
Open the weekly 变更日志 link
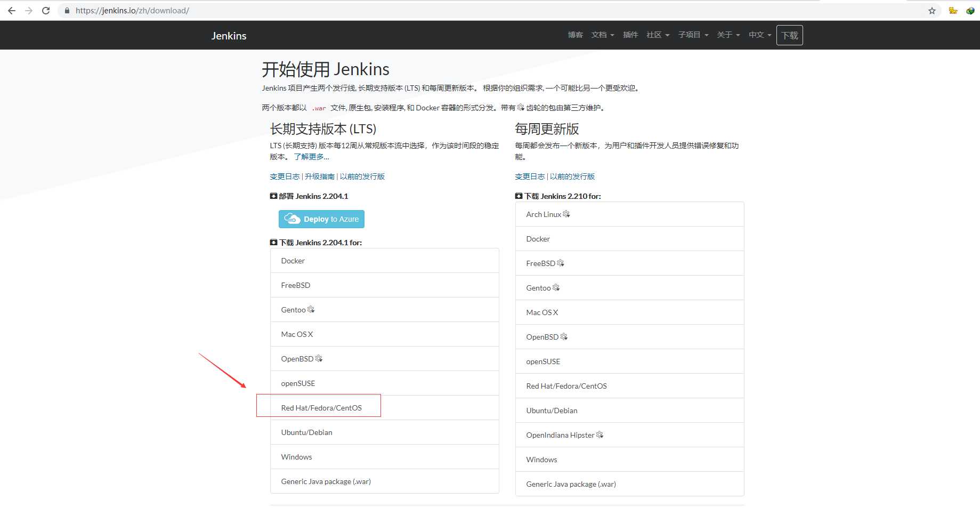click(530, 176)
